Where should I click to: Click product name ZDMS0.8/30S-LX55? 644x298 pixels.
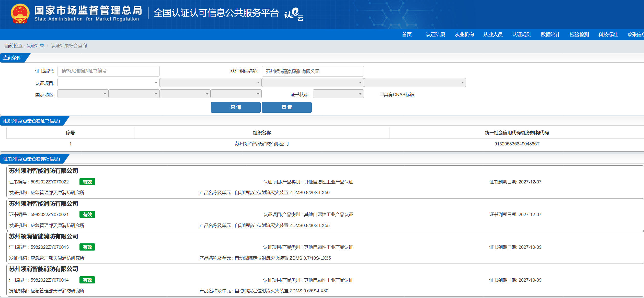(309, 226)
